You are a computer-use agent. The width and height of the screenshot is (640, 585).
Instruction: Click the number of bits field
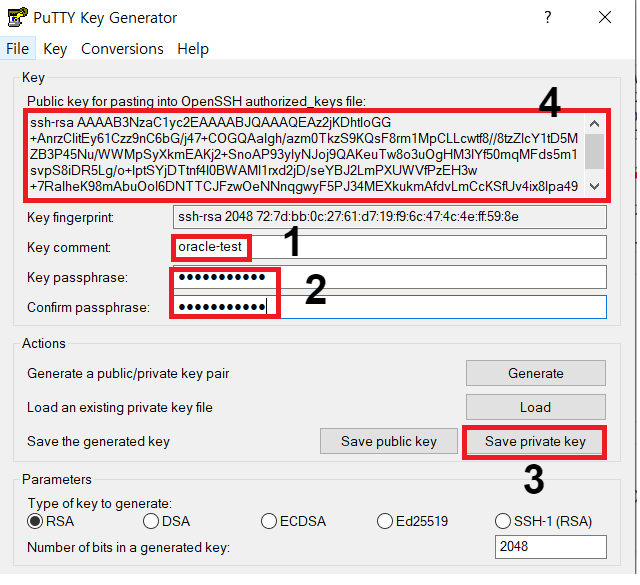click(551, 547)
